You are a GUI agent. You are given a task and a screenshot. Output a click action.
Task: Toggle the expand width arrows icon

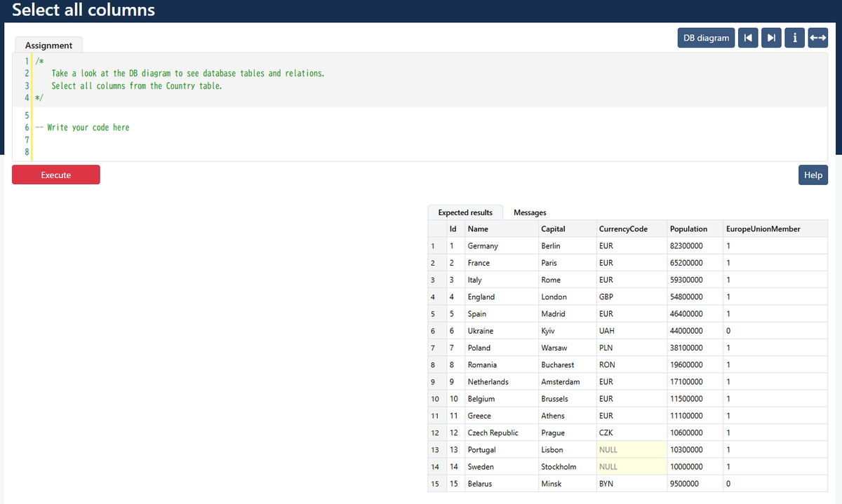pos(817,38)
